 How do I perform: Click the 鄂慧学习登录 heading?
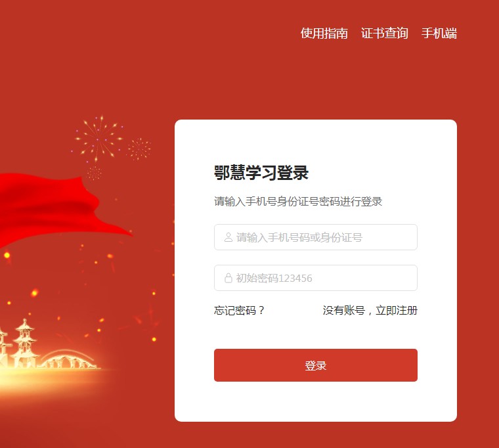261,173
